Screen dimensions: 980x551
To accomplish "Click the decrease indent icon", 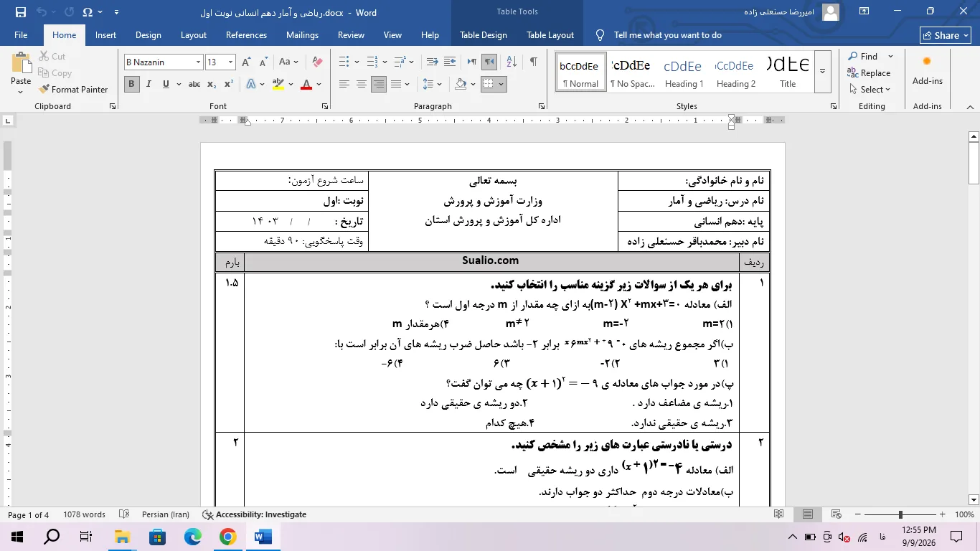I will [432, 62].
